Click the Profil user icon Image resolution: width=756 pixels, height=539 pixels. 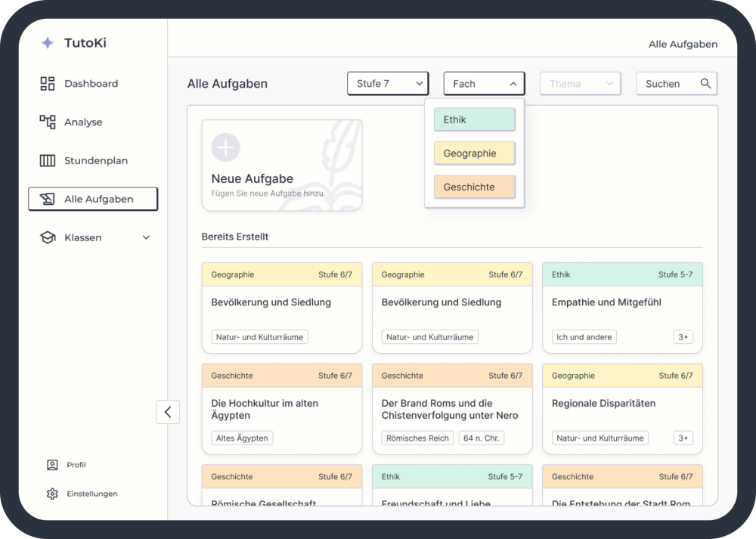click(x=52, y=465)
